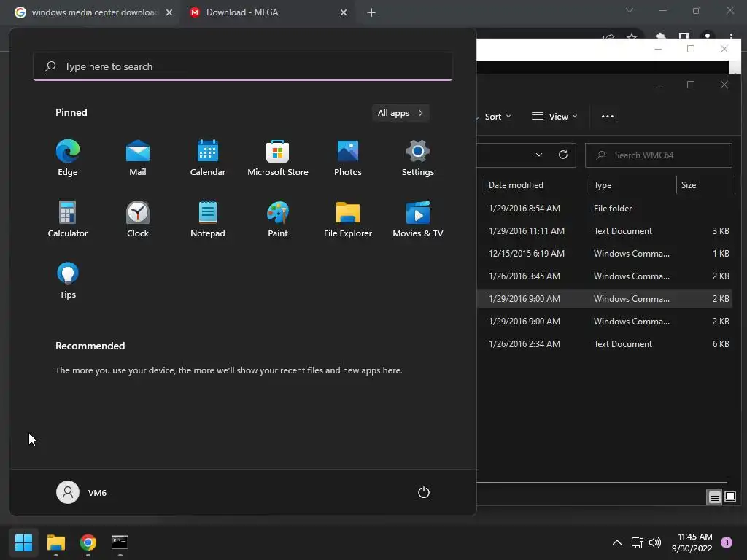This screenshot has height=560, width=747.
Task: Close the windows media center tab
Action: pyautogui.click(x=169, y=12)
